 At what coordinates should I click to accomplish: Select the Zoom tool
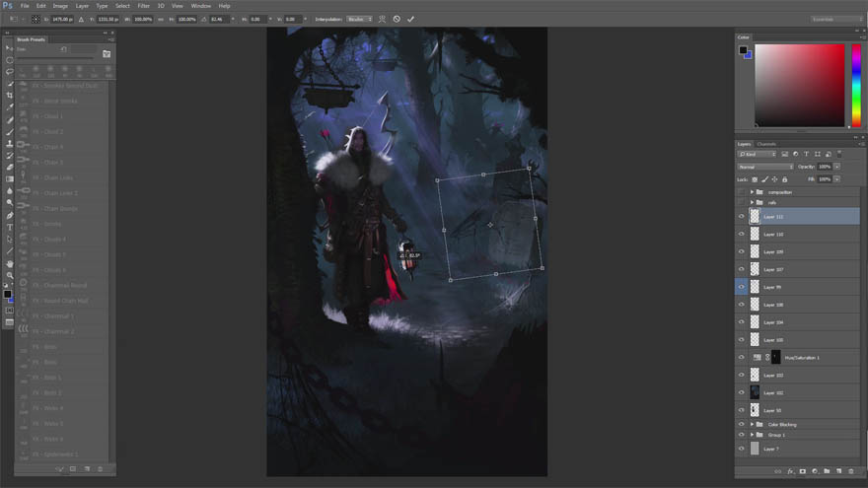tap(10, 275)
